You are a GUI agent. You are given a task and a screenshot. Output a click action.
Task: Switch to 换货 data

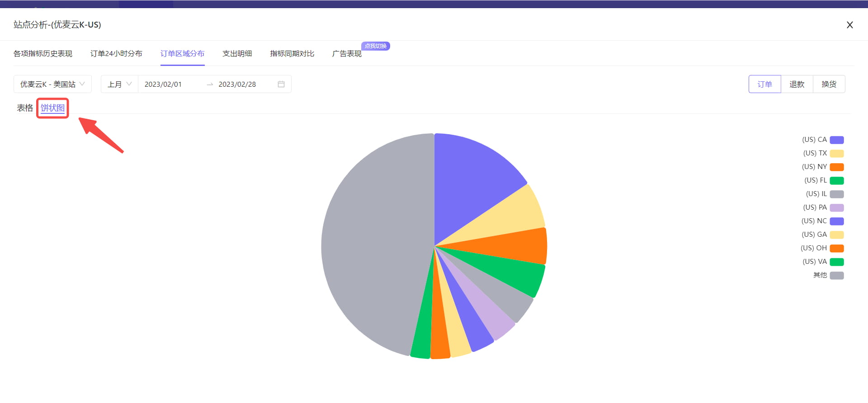tap(829, 84)
